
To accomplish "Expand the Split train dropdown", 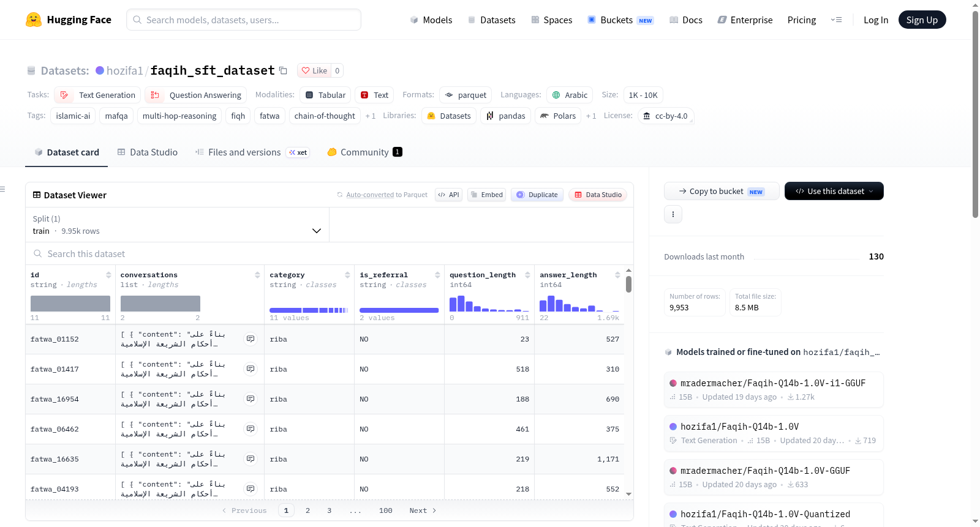I will [178, 225].
